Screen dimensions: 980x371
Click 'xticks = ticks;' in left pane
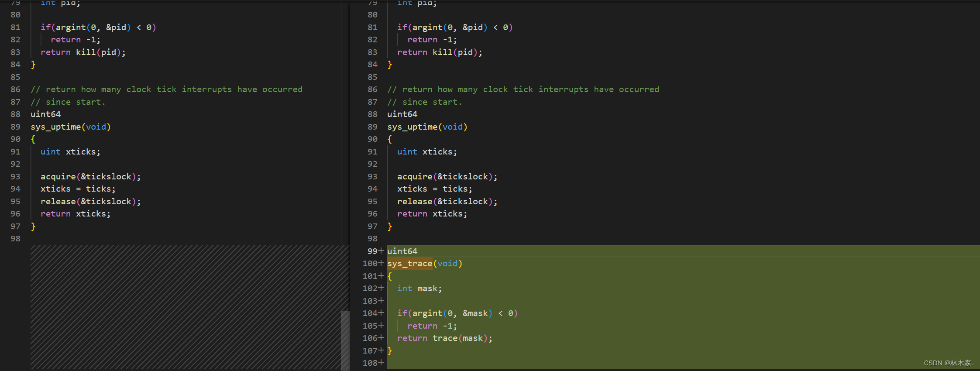point(78,189)
